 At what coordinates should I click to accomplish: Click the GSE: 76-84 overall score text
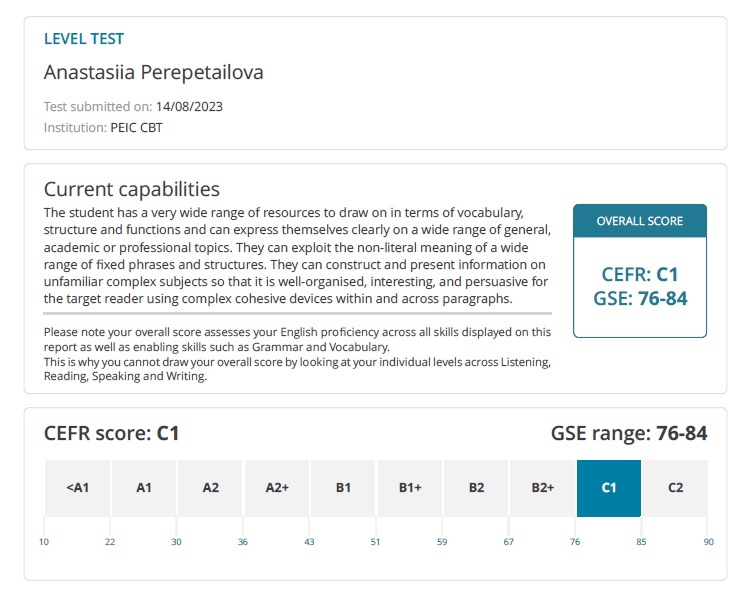click(x=640, y=298)
